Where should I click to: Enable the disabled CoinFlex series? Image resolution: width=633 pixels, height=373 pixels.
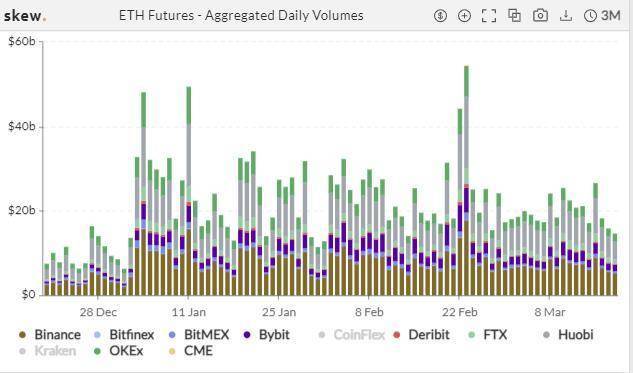click(x=351, y=335)
